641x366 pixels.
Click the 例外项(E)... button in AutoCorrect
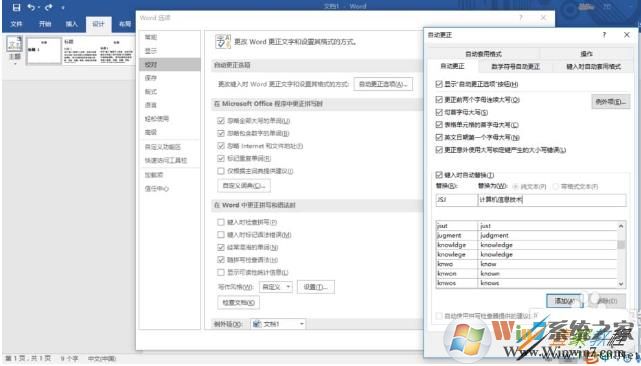[x=610, y=102]
